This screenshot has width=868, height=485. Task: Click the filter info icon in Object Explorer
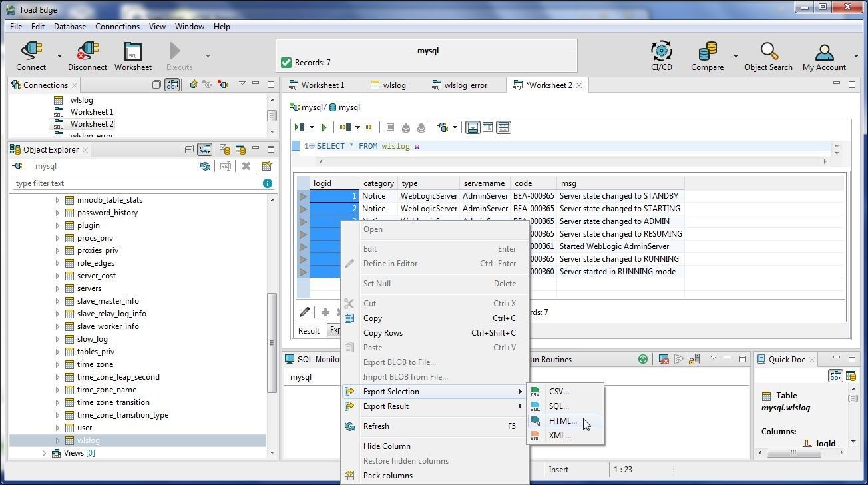point(268,183)
